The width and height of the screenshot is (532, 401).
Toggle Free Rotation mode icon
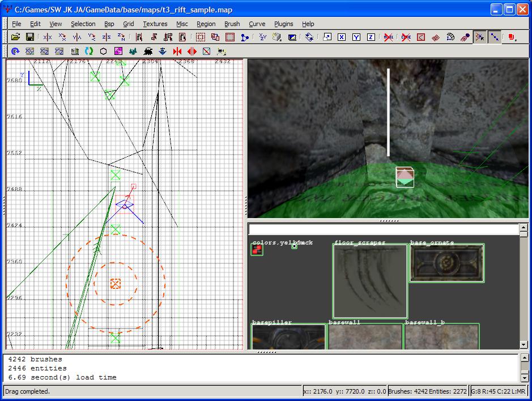pyautogui.click(x=309, y=37)
